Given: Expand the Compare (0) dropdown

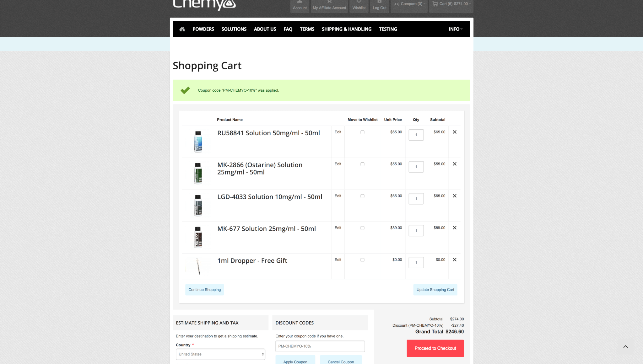Looking at the screenshot, I should click(x=409, y=4).
